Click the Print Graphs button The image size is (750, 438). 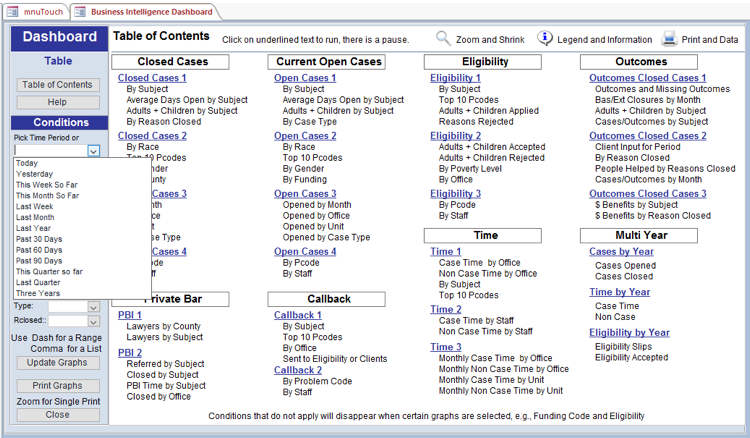tap(57, 385)
